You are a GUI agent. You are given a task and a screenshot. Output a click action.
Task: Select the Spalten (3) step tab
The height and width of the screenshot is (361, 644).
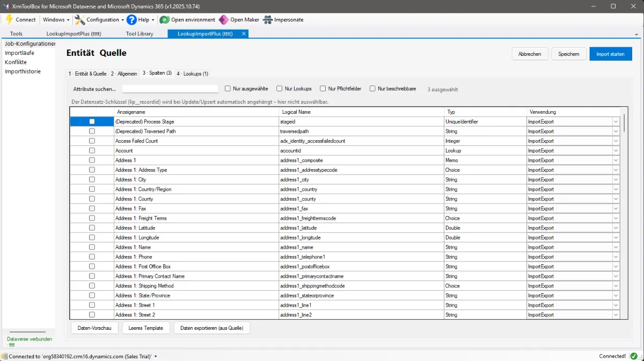(x=157, y=73)
